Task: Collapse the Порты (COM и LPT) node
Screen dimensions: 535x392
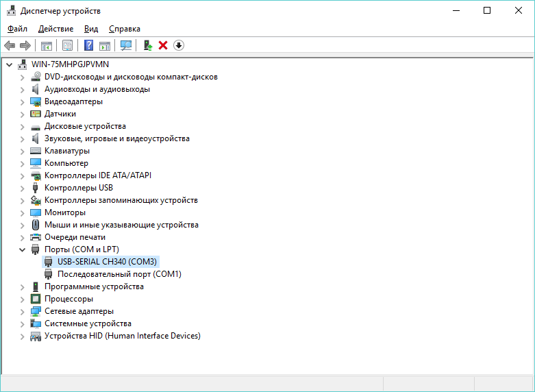Action: [22, 249]
